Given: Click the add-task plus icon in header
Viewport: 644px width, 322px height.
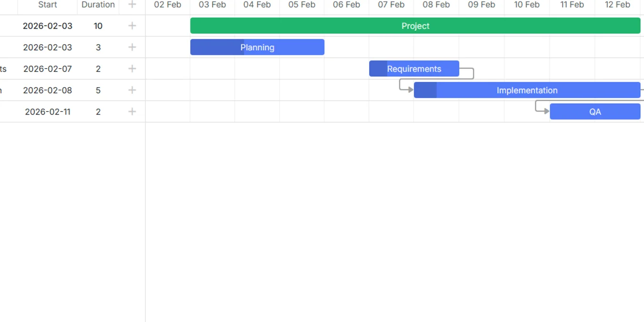Looking at the screenshot, I should tap(132, 5).
